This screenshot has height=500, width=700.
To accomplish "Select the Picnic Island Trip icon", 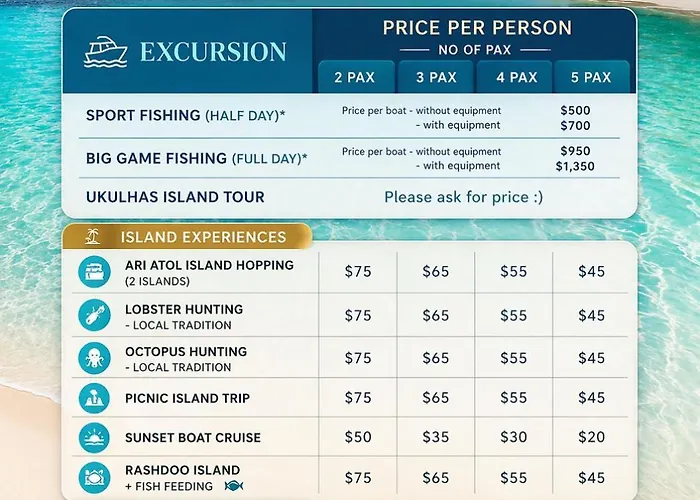I will 94,398.
